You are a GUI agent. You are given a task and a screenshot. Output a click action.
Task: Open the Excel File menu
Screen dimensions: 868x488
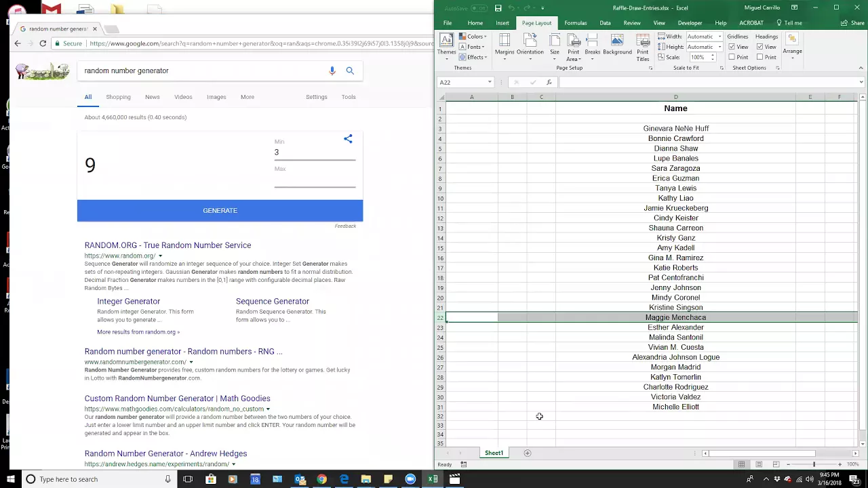click(448, 23)
